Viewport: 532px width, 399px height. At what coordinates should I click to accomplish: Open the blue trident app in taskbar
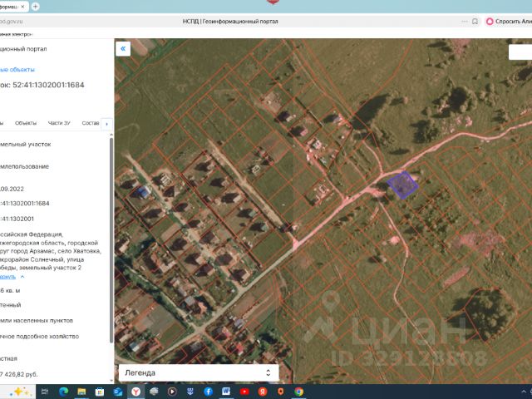[190, 392]
